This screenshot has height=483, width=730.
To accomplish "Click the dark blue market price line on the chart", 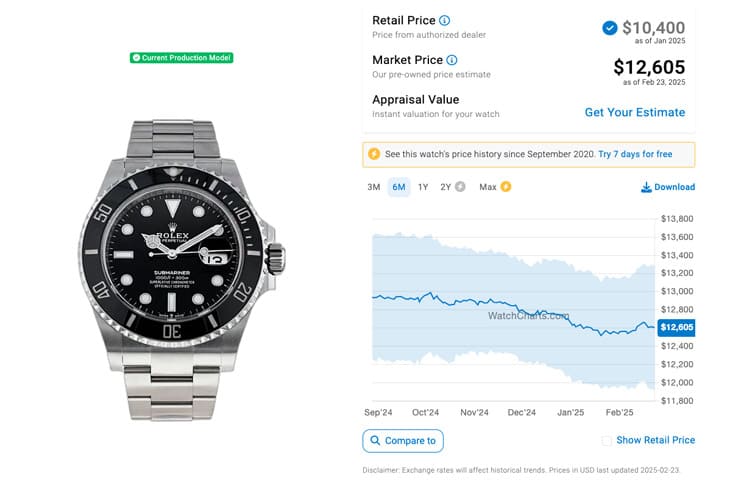I will pyautogui.click(x=470, y=301).
